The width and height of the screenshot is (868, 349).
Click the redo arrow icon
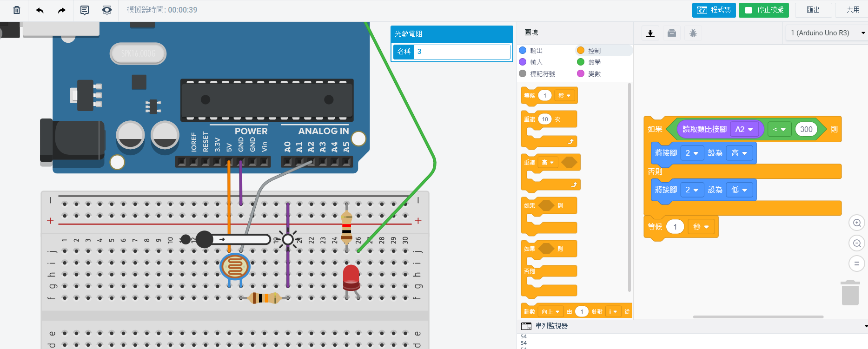(61, 10)
